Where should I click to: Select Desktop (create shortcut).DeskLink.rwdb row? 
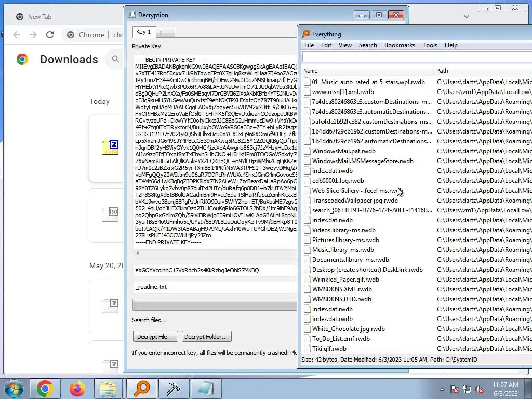[367, 270]
